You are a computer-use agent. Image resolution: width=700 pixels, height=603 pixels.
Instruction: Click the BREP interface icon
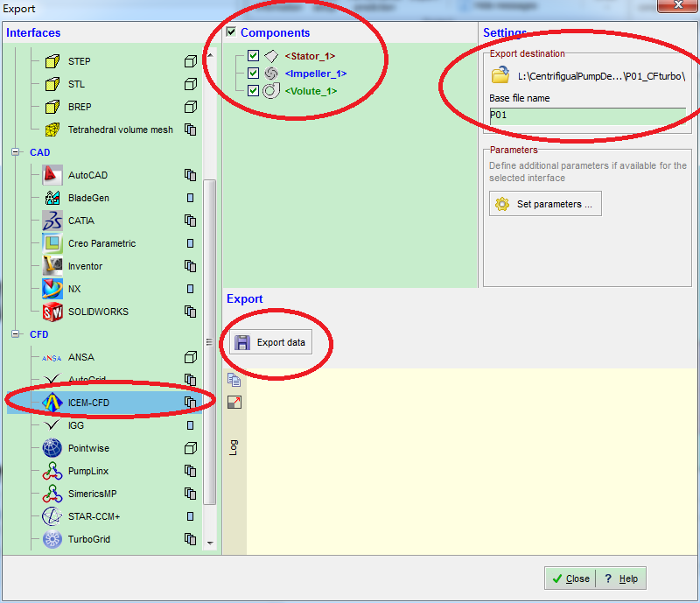pyautogui.click(x=52, y=107)
